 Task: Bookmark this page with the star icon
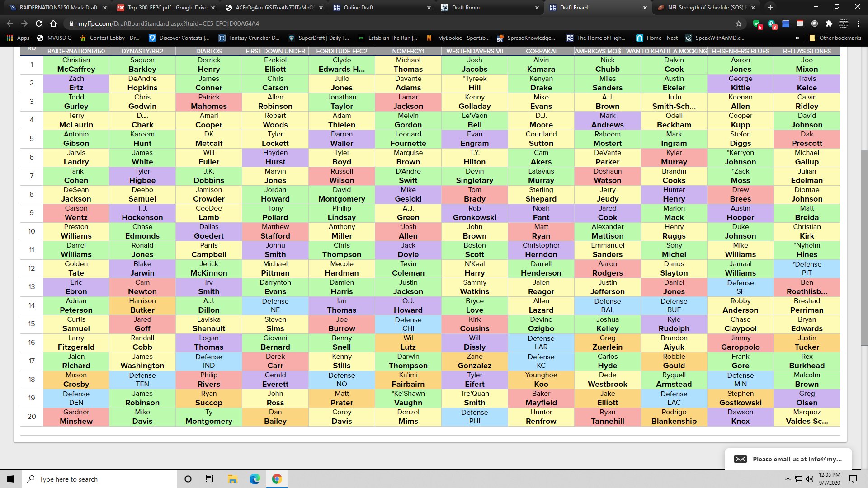[739, 23]
